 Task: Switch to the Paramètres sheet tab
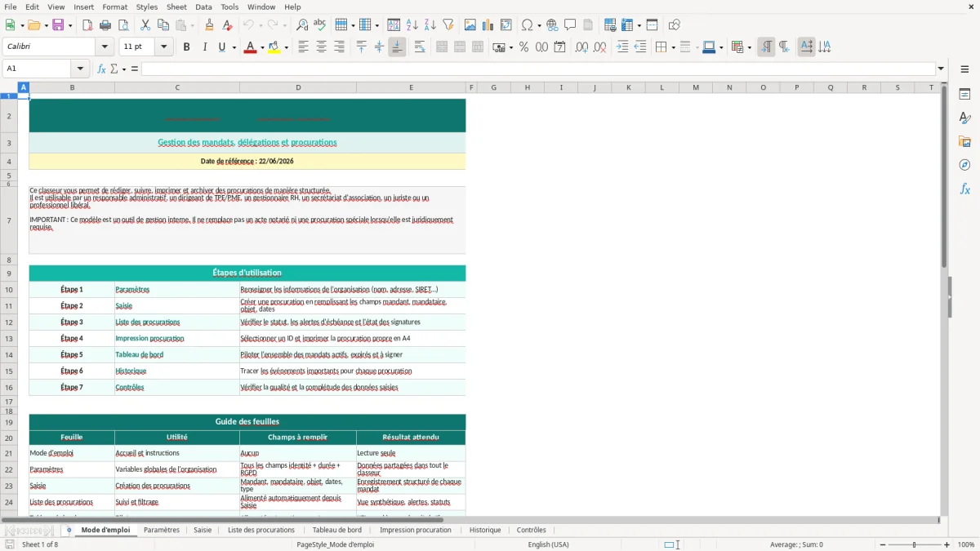pos(162,530)
